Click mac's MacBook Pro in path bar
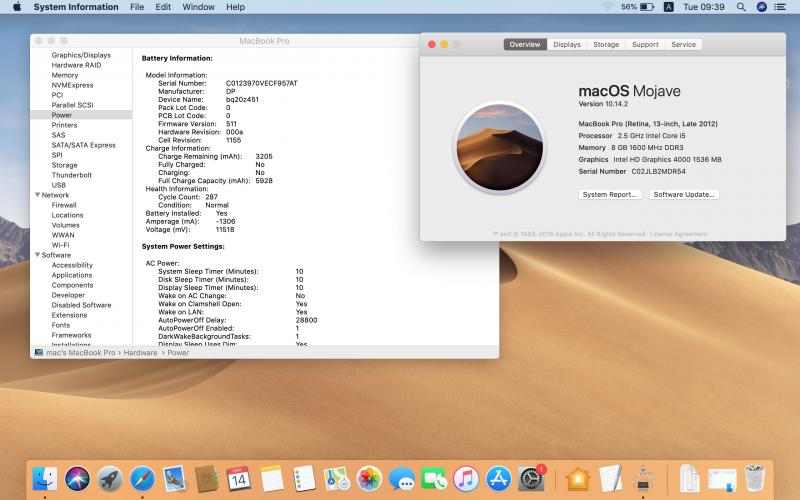 point(81,353)
